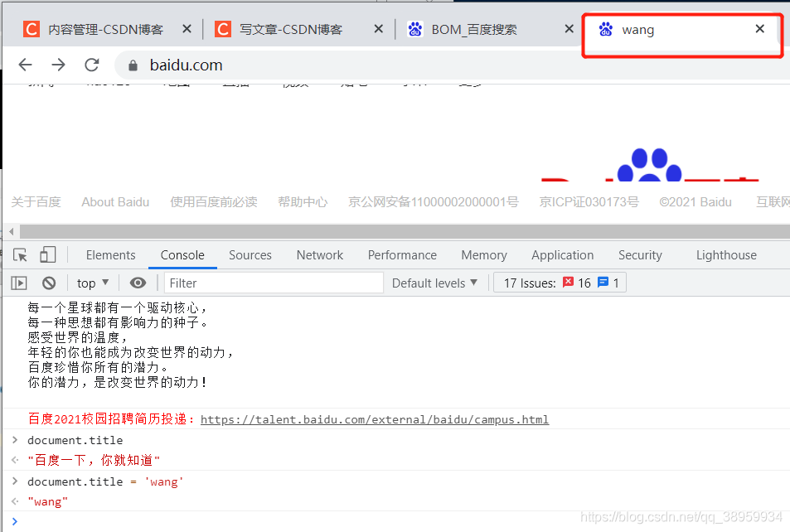
Task: Close the BOM_百度搜索 tab
Action: [x=569, y=29]
